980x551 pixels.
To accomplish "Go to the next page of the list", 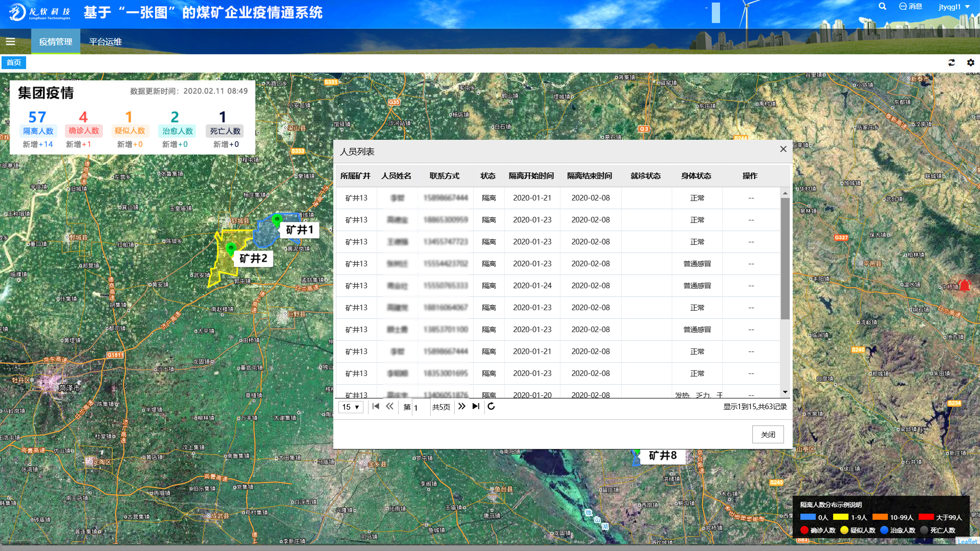I will pos(462,407).
